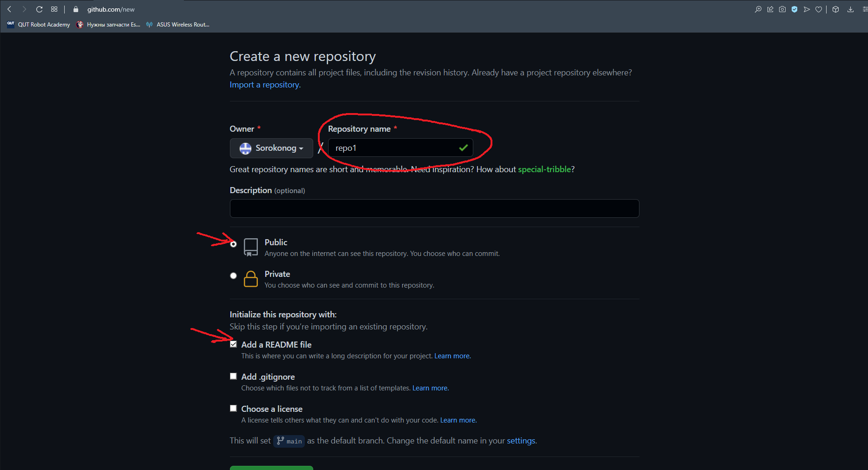Open the speed dial grid icon

54,9
